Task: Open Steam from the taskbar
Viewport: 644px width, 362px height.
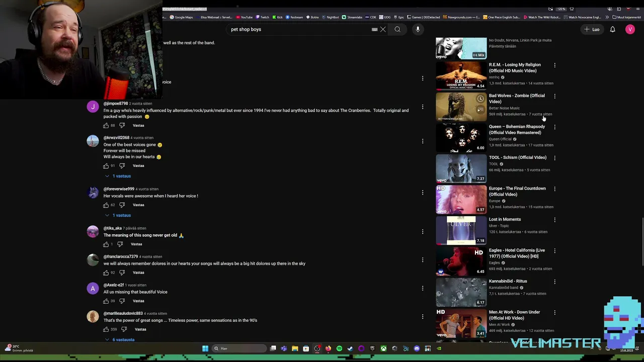Action: pos(350,348)
